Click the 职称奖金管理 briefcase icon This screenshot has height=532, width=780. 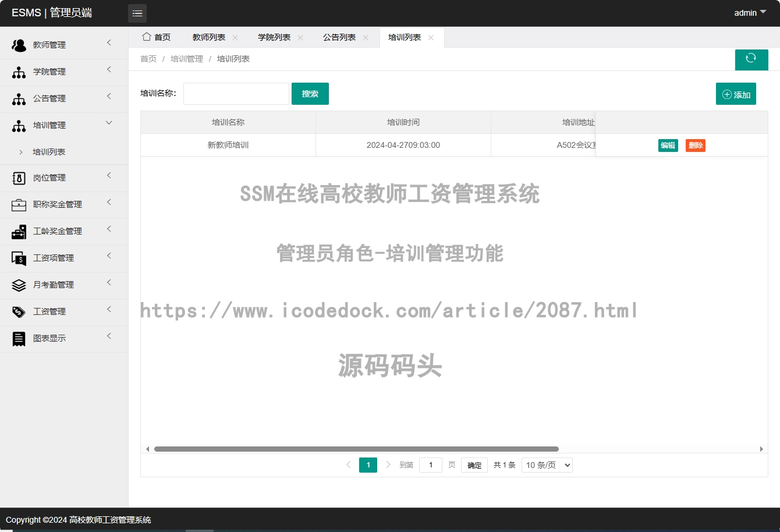point(19,205)
